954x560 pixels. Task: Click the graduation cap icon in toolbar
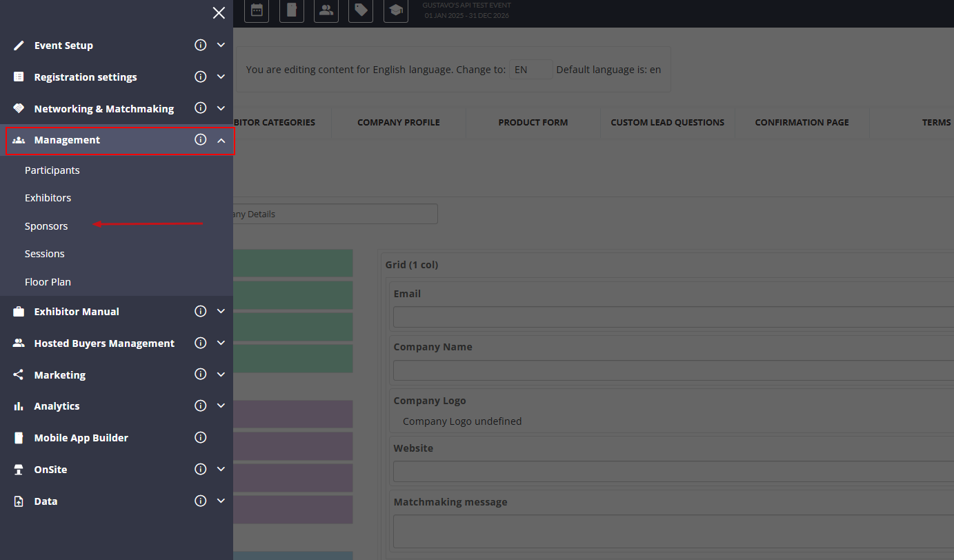(396, 10)
